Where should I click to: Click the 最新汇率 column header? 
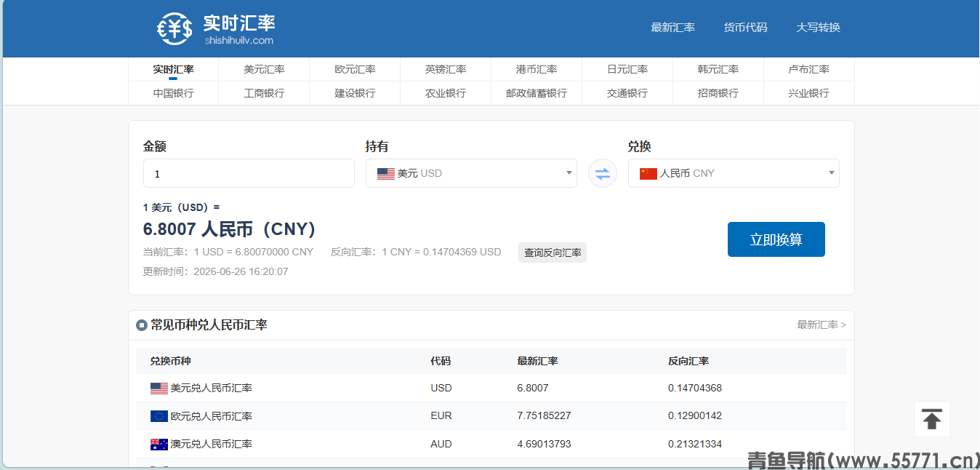[537, 361]
